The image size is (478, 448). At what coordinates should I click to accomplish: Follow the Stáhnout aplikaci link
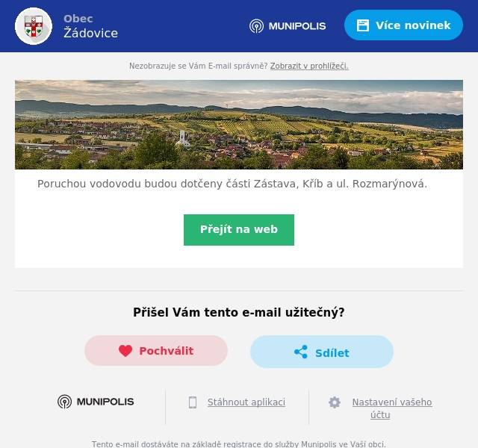[246, 402]
